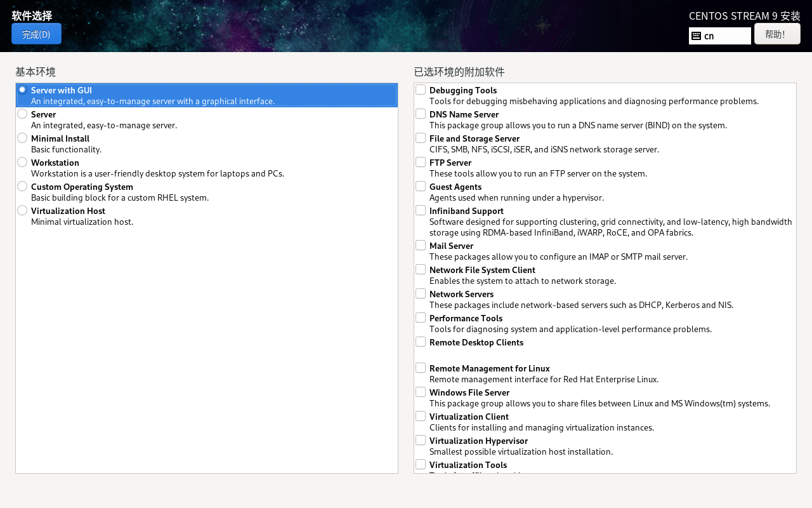The width and height of the screenshot is (812, 508).
Task: Toggle the Infiniband Support checkbox
Action: pyautogui.click(x=421, y=210)
